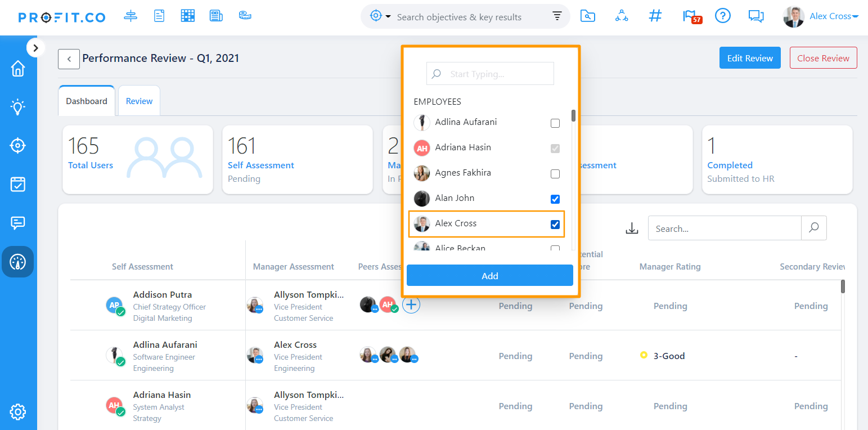Uncheck the Alex Cross checkbox in employees list
868x430 pixels.
pos(555,225)
